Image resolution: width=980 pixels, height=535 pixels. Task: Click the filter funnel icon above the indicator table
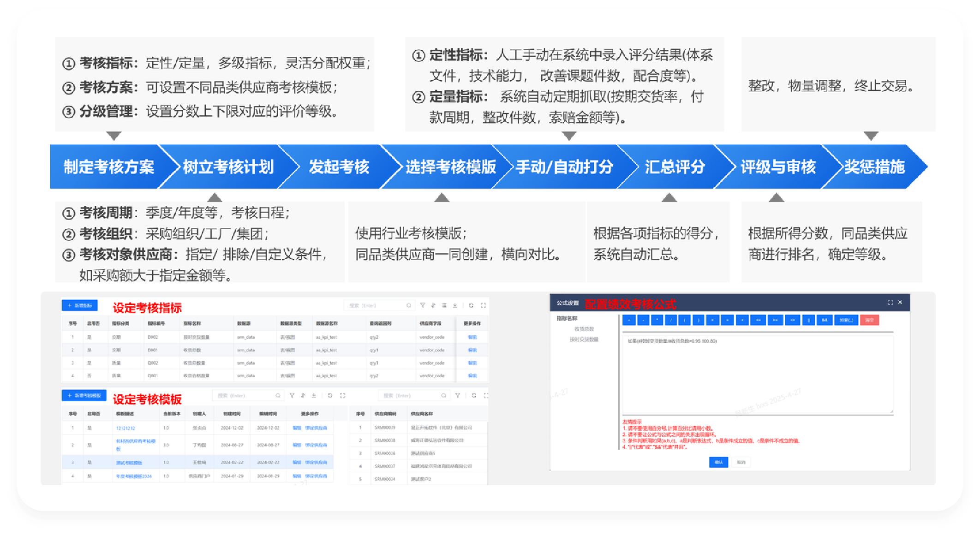tap(423, 306)
